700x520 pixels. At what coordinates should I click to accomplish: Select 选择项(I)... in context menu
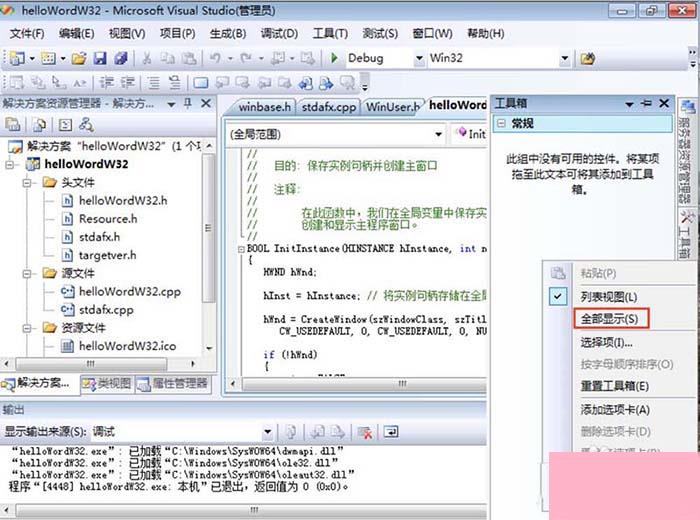pos(606,342)
